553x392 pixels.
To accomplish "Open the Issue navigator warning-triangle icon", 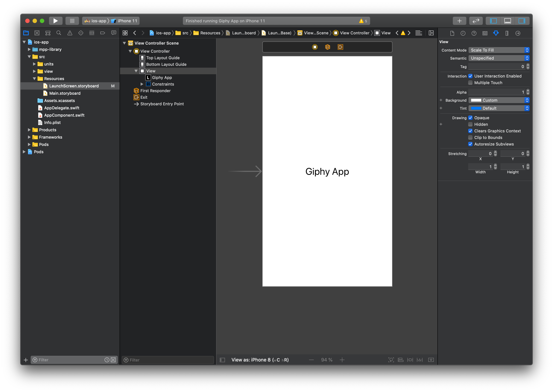I will [x=70, y=33].
